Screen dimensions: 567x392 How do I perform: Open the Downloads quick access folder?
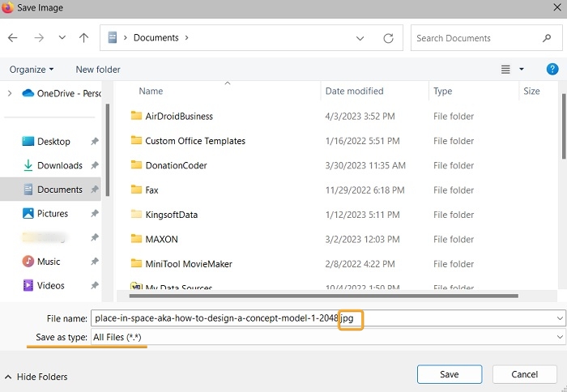pos(59,165)
